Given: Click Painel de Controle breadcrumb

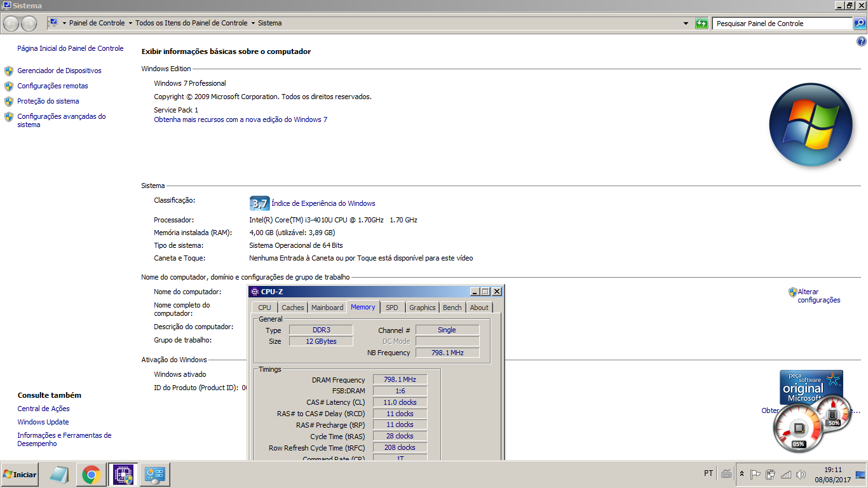Looking at the screenshot, I should point(97,23).
